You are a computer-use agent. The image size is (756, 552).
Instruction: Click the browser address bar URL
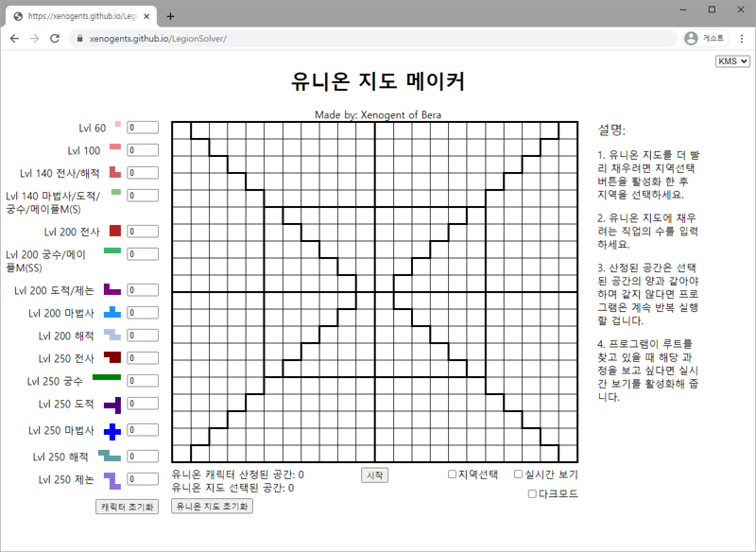click(158, 39)
